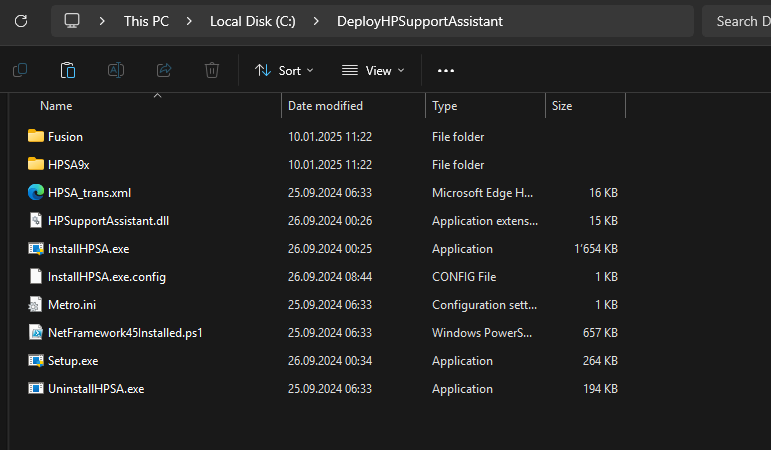Navigate to This PC in breadcrumb
This screenshot has height=450, width=771.
[x=146, y=21]
